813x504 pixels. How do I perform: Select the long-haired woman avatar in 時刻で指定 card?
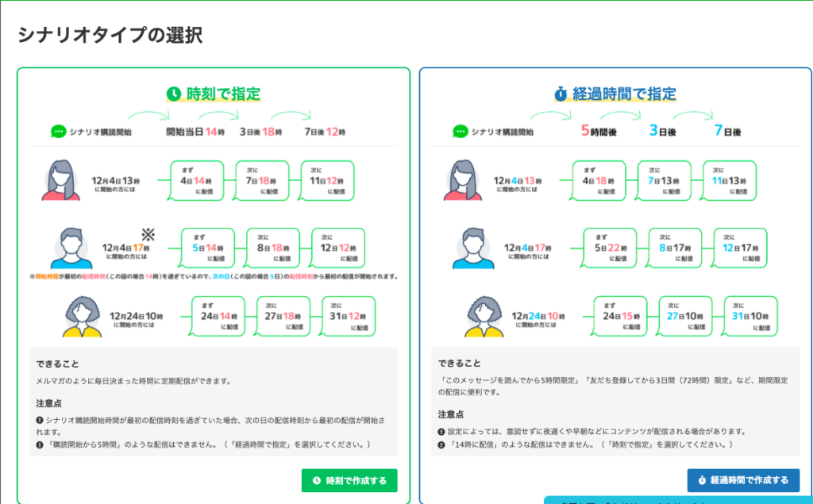61,181
